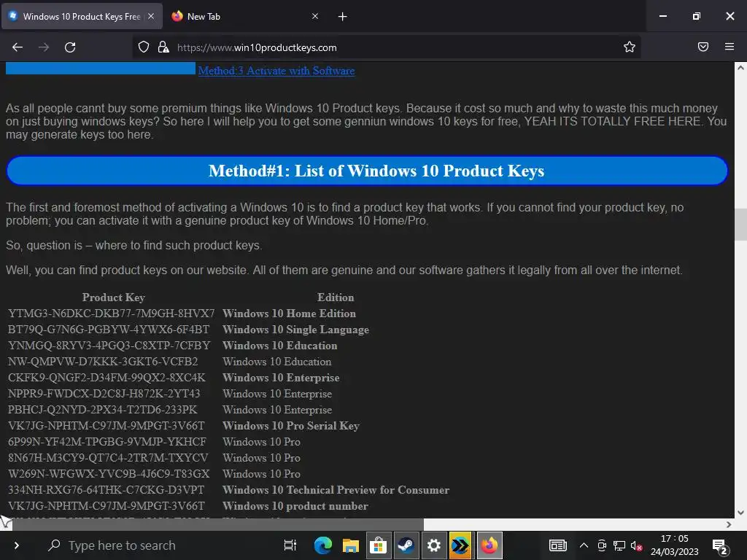Switch to Firefox in taskbar
The width and height of the screenshot is (747, 560).
489,545
